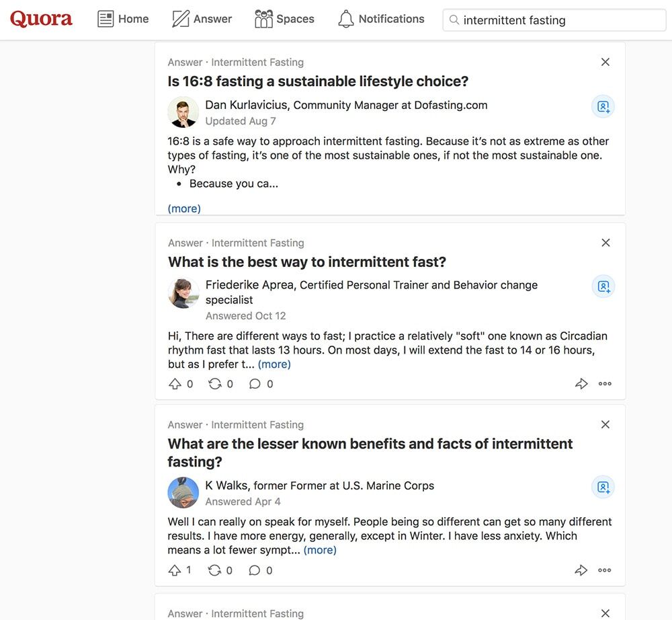The image size is (672, 620).
Task: Open comments on K Walks' answer
Action: tap(255, 570)
